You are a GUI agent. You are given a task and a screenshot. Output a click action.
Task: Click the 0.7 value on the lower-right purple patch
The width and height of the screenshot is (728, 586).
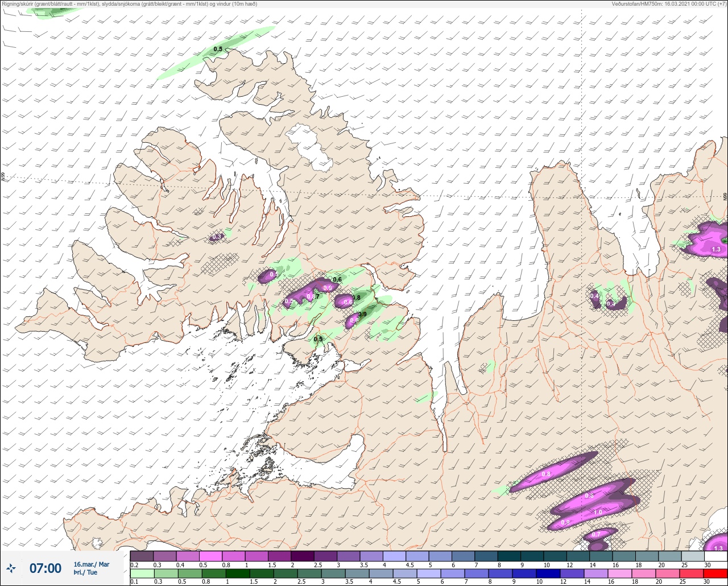click(x=596, y=535)
